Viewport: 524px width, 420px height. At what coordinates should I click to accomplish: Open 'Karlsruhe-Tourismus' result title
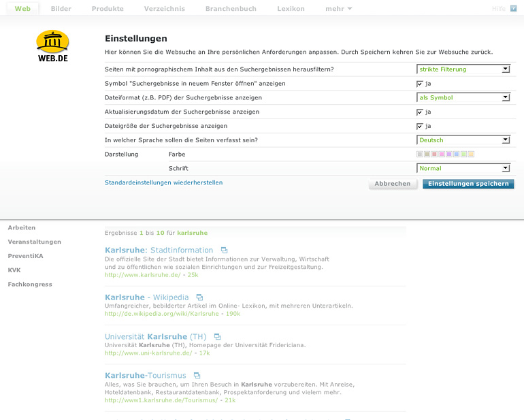coord(146,376)
